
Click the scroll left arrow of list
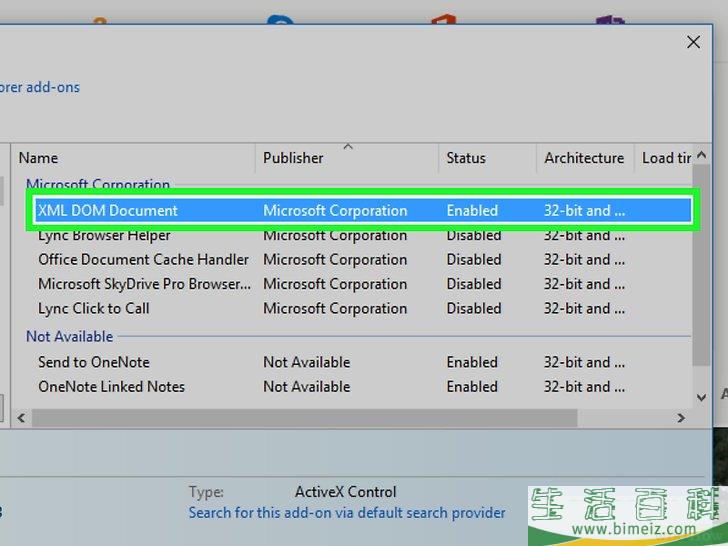click(21, 418)
